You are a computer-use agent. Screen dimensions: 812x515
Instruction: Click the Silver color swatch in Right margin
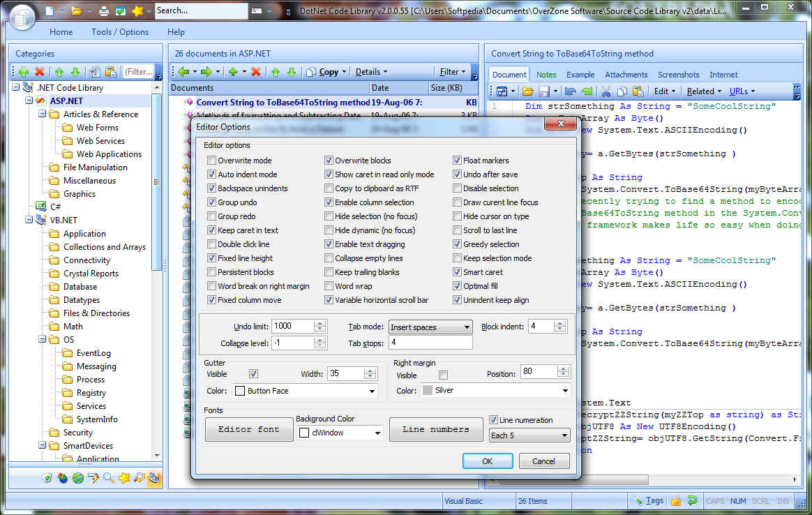pos(427,391)
